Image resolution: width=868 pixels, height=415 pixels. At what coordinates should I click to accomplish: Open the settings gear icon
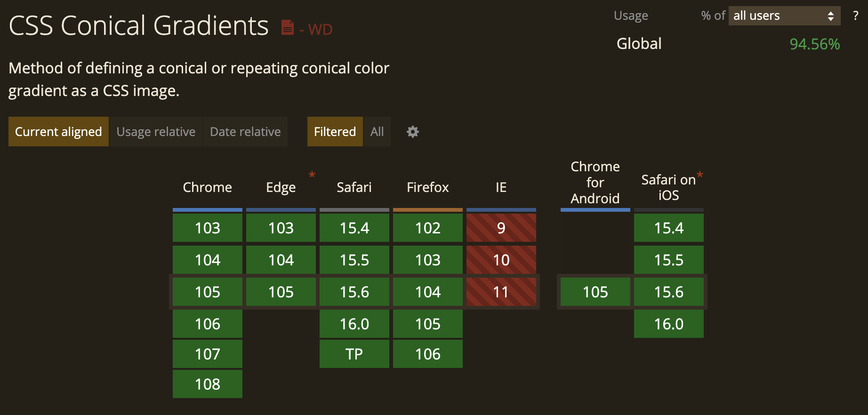click(413, 132)
